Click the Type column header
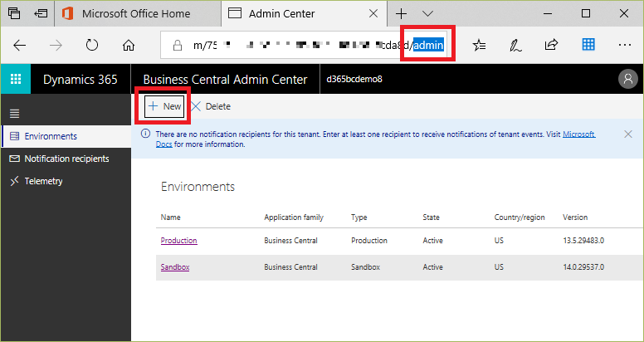Screen dimensions: 644x342 (359, 217)
